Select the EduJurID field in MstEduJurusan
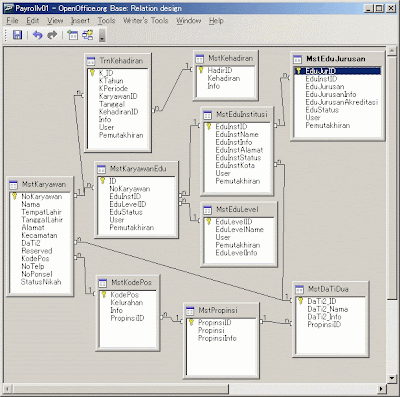 pos(337,71)
